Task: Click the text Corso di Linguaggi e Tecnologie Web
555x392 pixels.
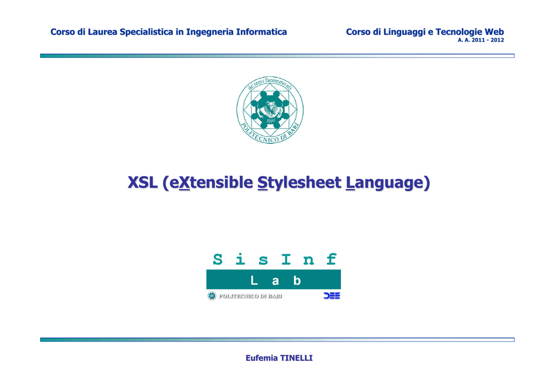Action: click(x=425, y=32)
